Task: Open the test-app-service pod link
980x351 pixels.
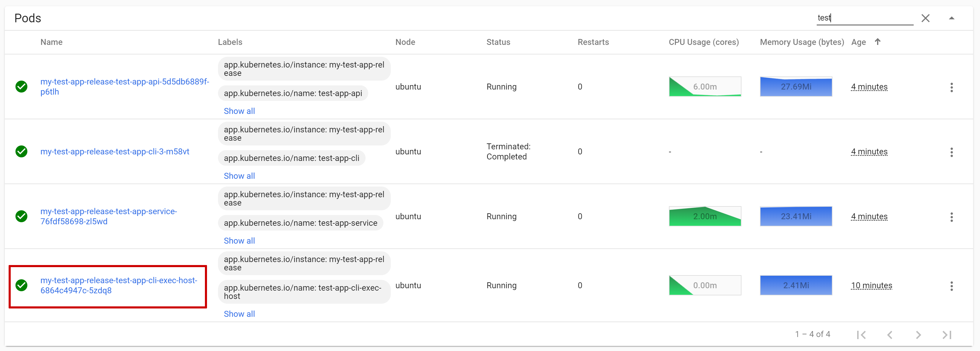Action: tap(109, 216)
